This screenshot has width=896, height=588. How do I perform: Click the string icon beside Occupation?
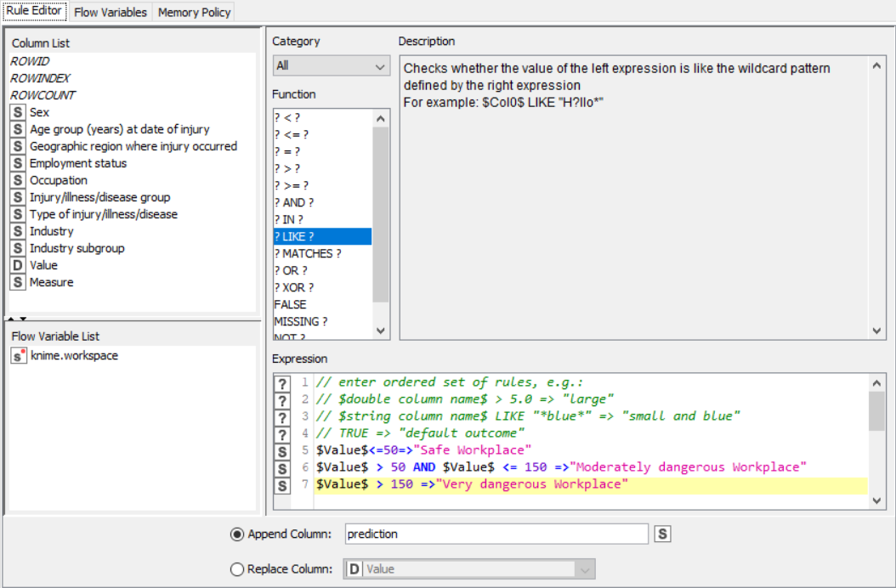(18, 181)
